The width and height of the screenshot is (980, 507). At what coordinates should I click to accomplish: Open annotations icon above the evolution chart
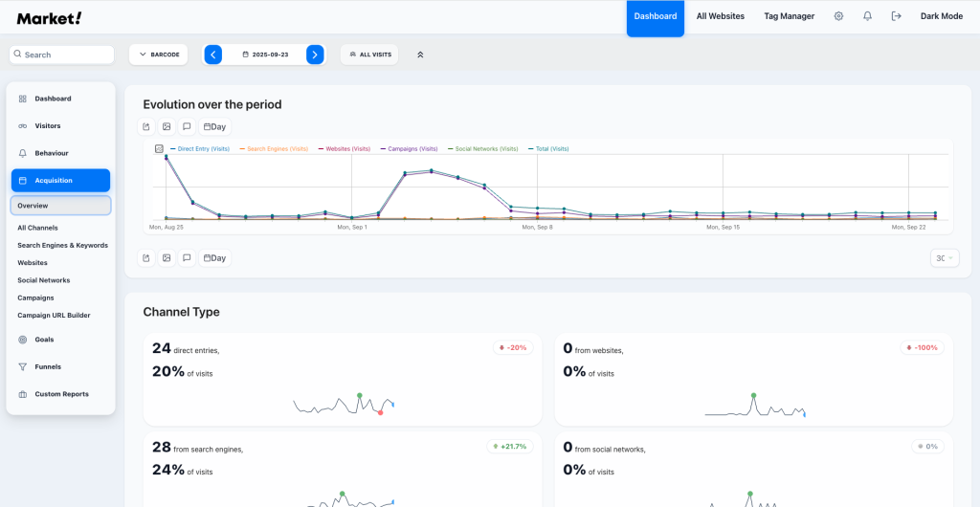(187, 126)
